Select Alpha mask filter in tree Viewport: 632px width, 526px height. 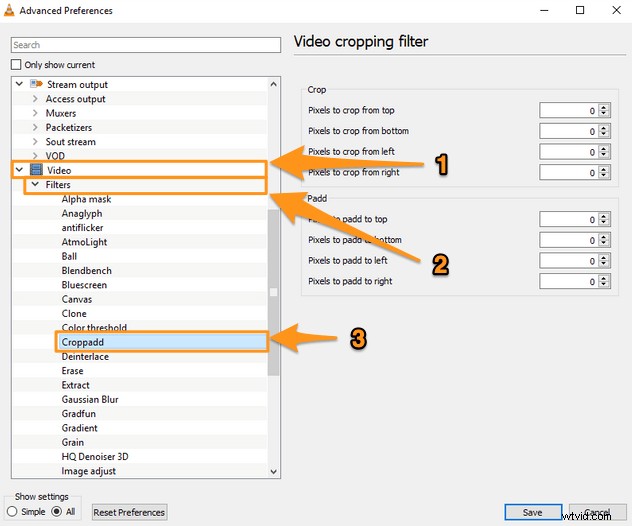(x=86, y=199)
